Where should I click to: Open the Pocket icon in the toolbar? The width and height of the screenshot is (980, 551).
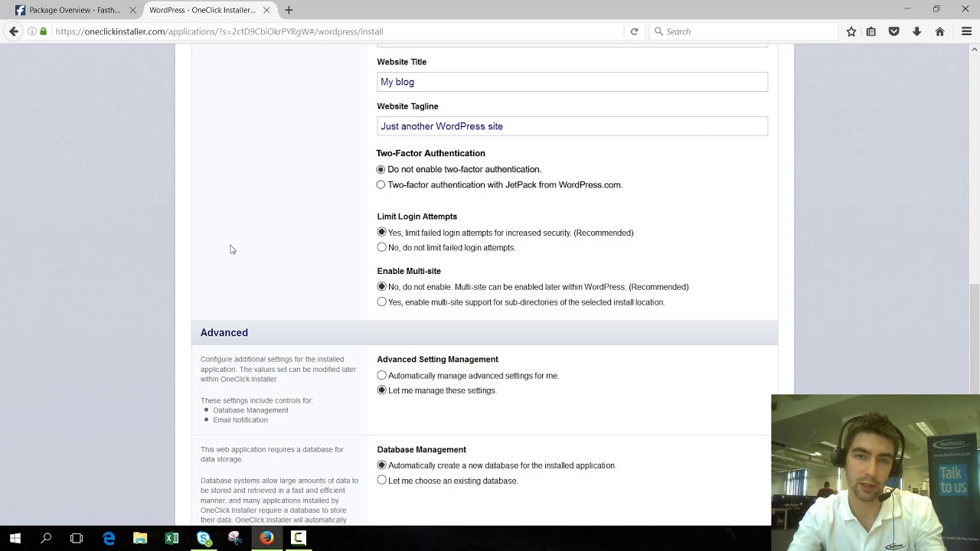(x=893, y=31)
